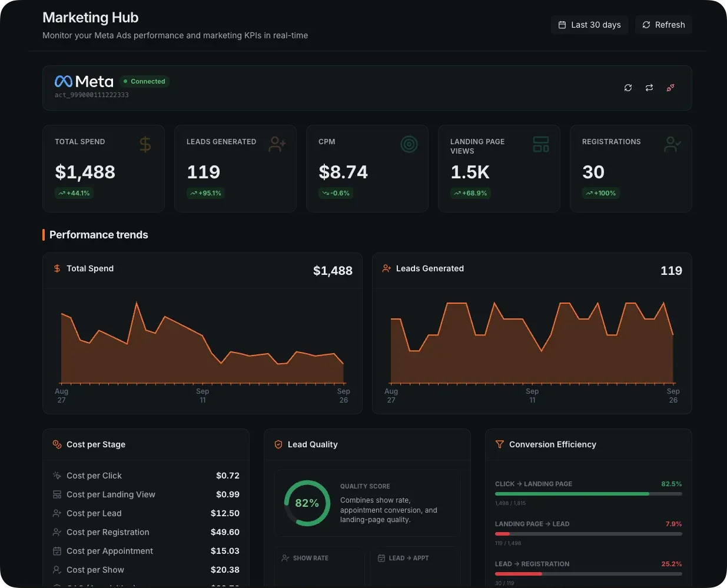The height and width of the screenshot is (588, 727).
Task: Click the add-user icon on Leads Generated card
Action: click(x=277, y=144)
